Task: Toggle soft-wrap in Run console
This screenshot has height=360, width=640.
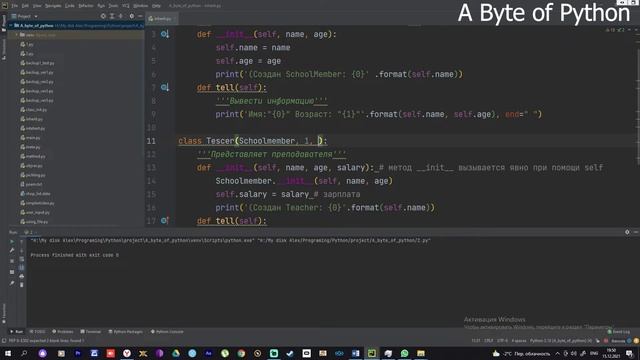Action: [22, 259]
